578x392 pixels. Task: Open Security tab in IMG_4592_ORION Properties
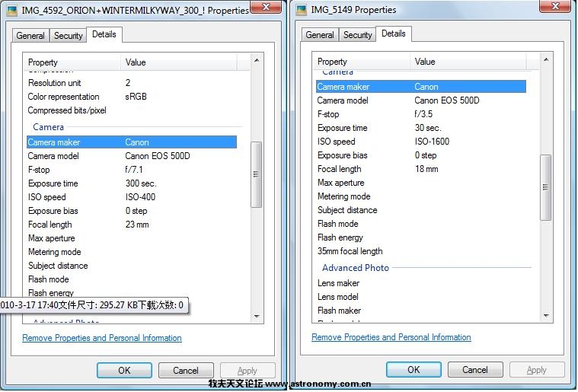(69, 36)
